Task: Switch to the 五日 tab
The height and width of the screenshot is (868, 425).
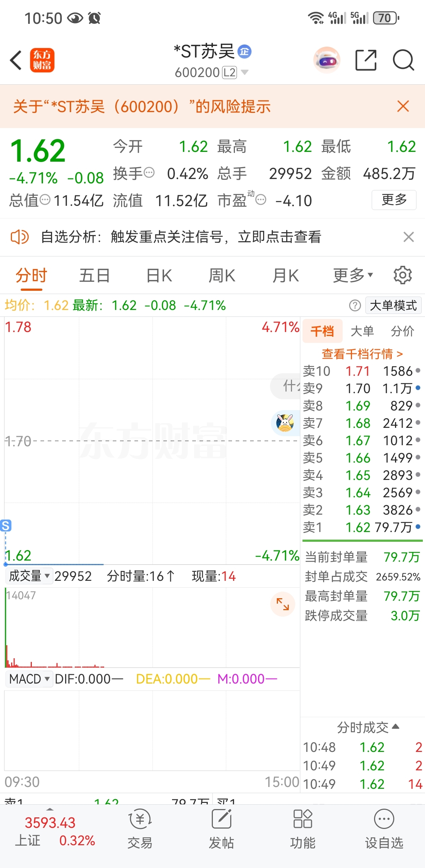Action: click(95, 276)
